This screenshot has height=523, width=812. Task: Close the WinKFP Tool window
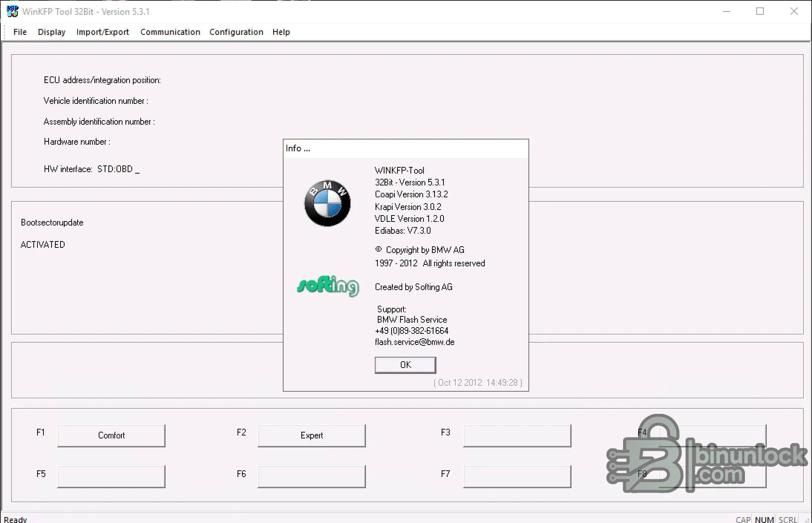[x=794, y=11]
